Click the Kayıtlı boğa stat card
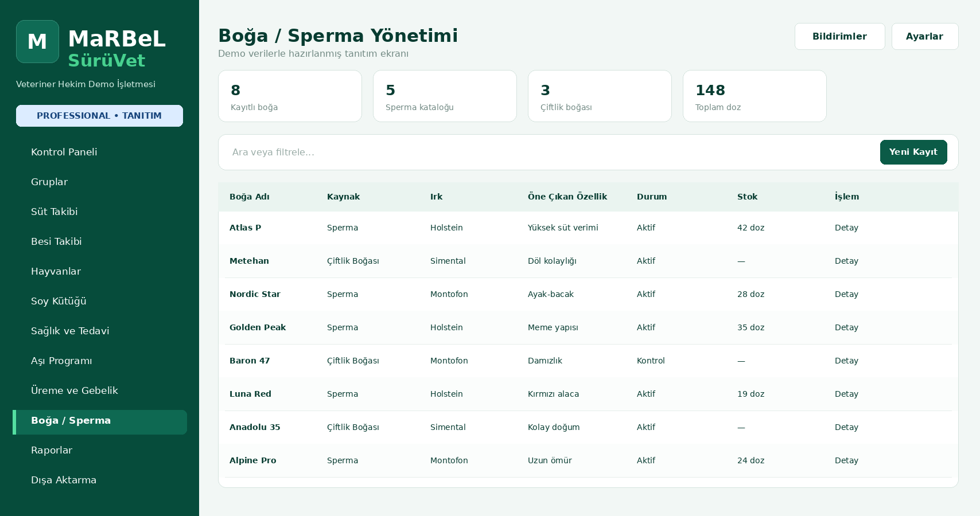 pyautogui.click(x=290, y=96)
